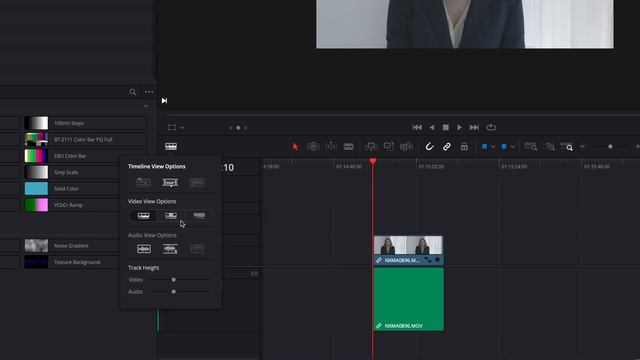Toggle the Position Lock padlock icon
The height and width of the screenshot is (360, 640).
[x=464, y=147]
